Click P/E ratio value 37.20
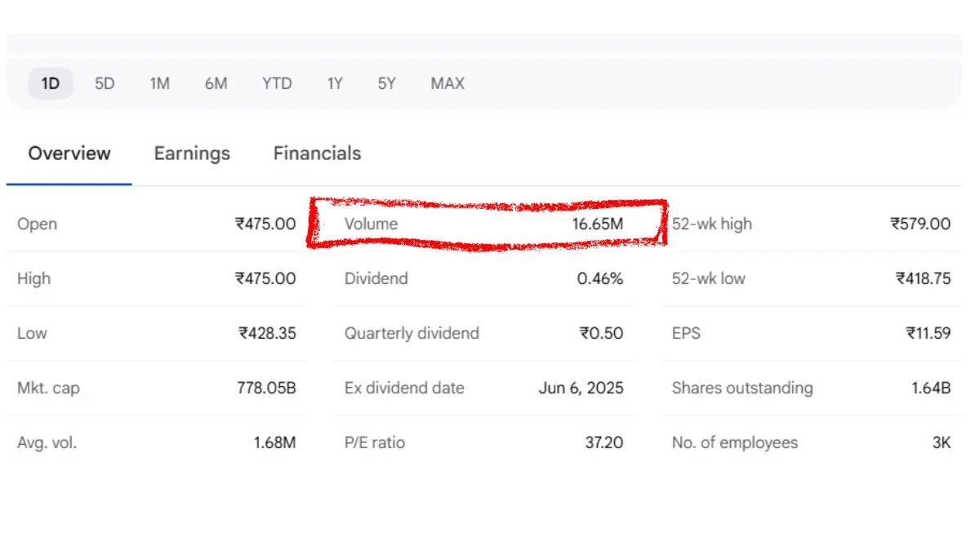Image resolution: width=980 pixels, height=551 pixels. [604, 442]
